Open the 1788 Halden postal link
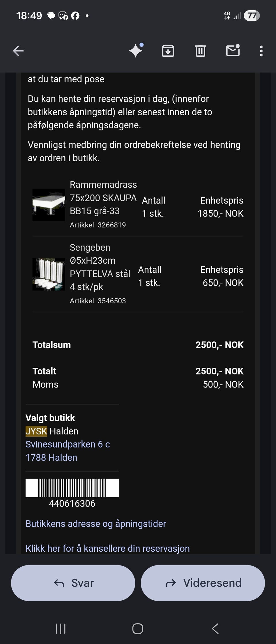Viewport: 276px width, 644px height. click(x=51, y=457)
